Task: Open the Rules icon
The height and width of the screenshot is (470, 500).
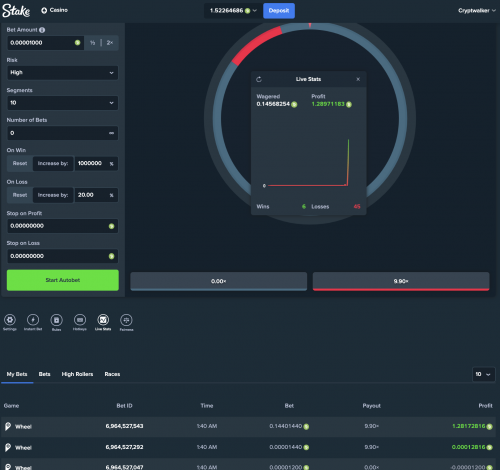Action: click(56, 320)
